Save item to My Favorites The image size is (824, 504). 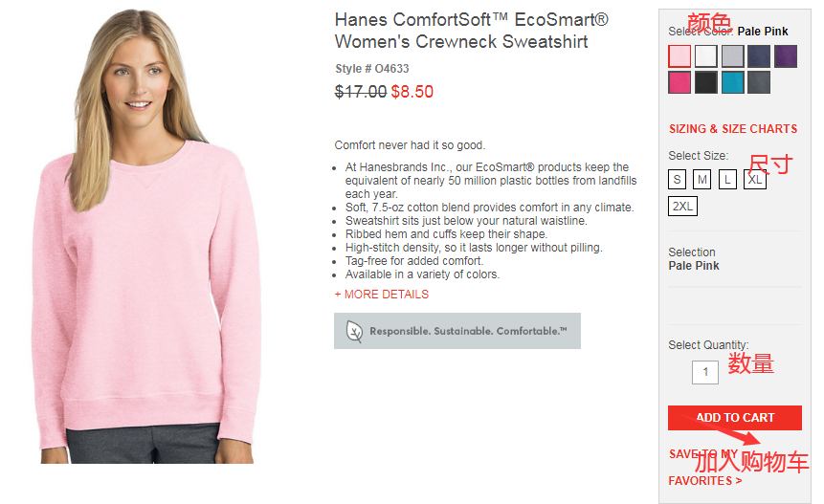click(705, 468)
